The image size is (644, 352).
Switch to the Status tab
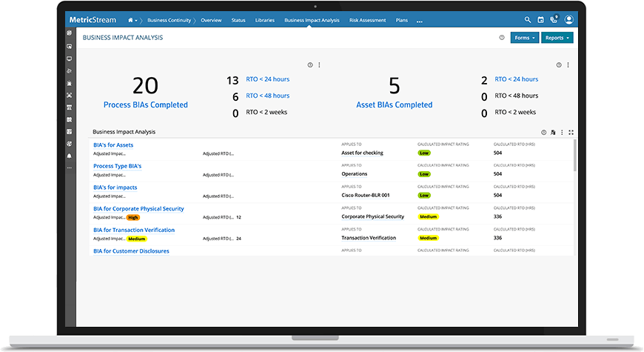[238, 20]
